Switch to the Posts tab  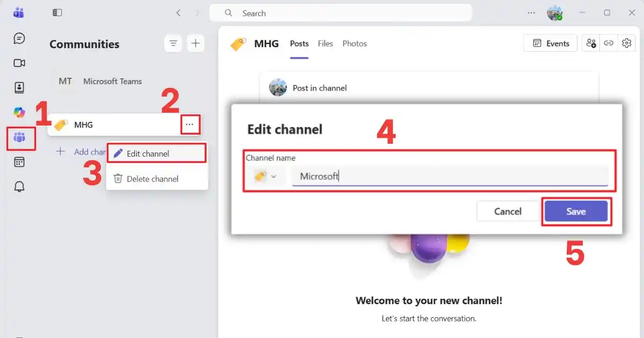(x=299, y=43)
